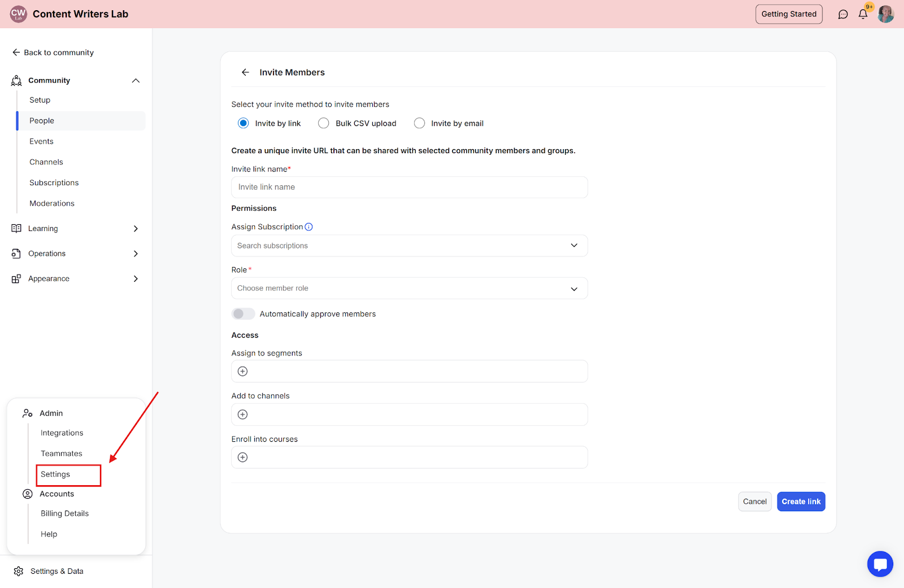Open Channels in the Community menu
The image size is (904, 588).
pyautogui.click(x=81, y=162)
